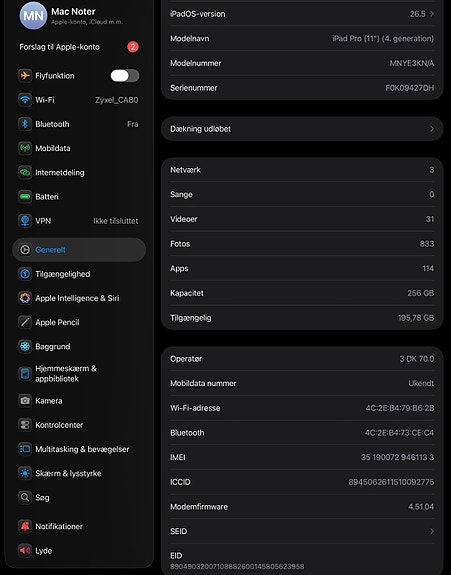Screen dimensions: 451x575
Task: Open the Dækning udløbet chevron
Action: point(432,129)
